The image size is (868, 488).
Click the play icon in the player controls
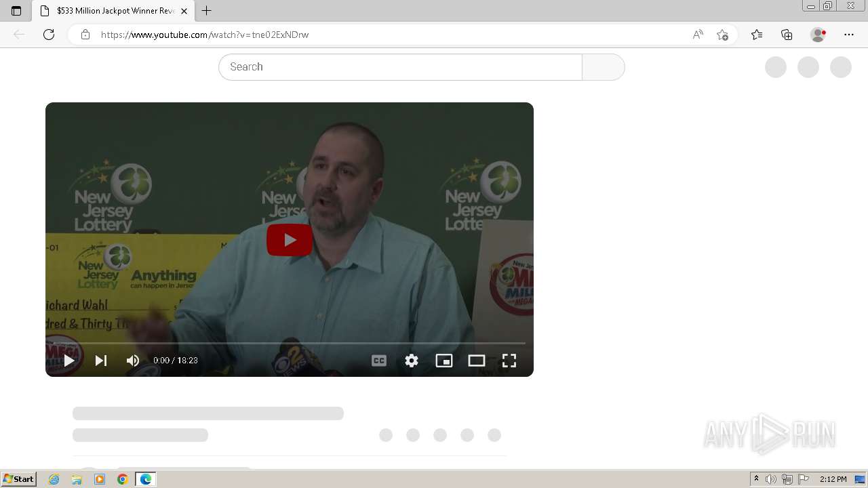click(69, 361)
